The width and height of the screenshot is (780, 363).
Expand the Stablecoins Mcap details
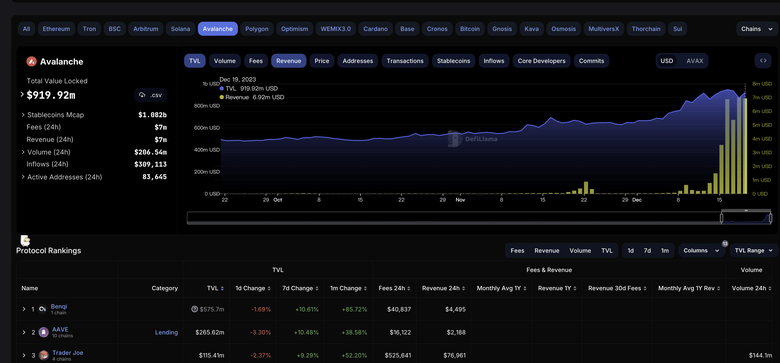pos(23,115)
